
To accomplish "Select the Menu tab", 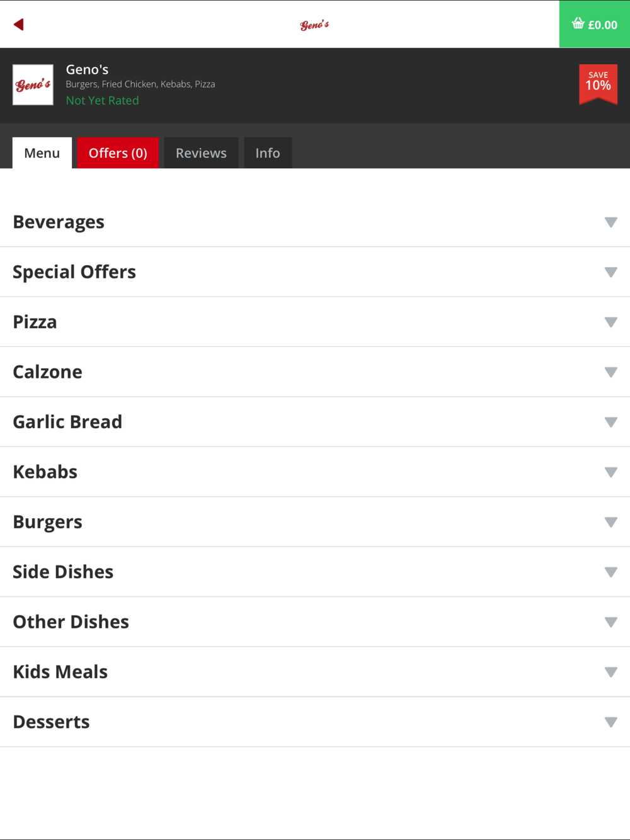I will point(42,153).
